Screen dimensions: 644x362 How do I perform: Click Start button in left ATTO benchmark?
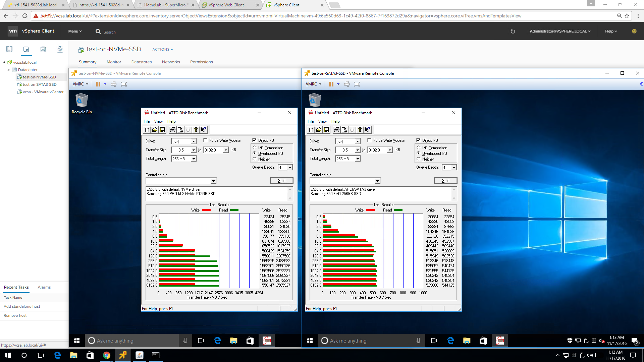[x=282, y=181]
